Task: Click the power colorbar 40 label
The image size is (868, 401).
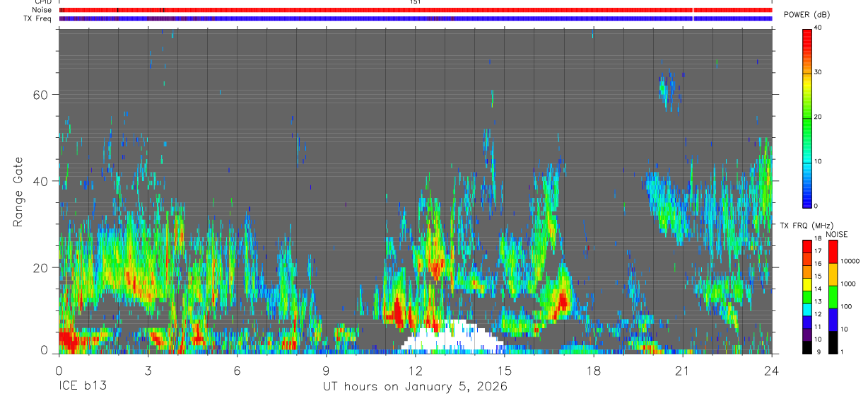Action: 819,28
